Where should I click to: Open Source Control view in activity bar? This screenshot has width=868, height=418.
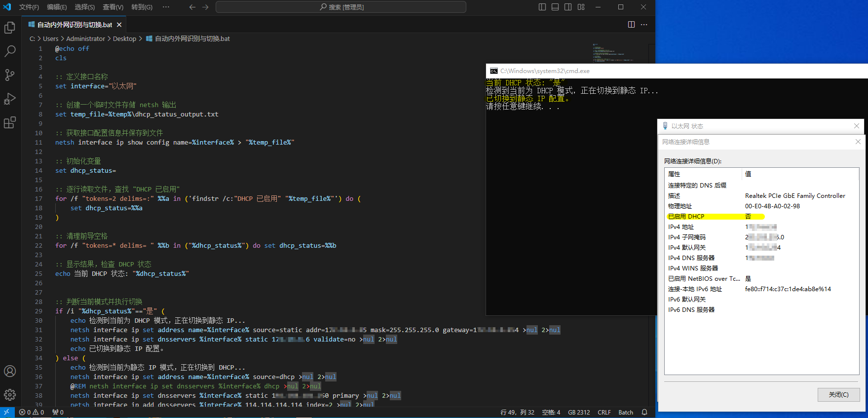pyautogui.click(x=10, y=75)
